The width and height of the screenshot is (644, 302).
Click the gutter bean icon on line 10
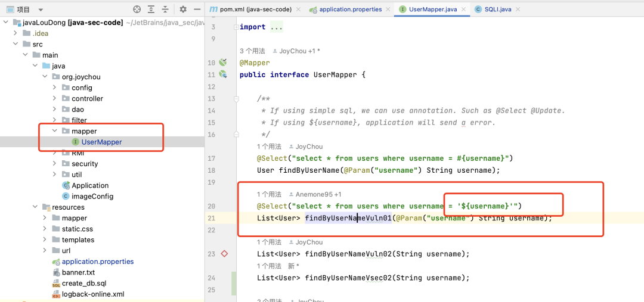click(x=223, y=63)
